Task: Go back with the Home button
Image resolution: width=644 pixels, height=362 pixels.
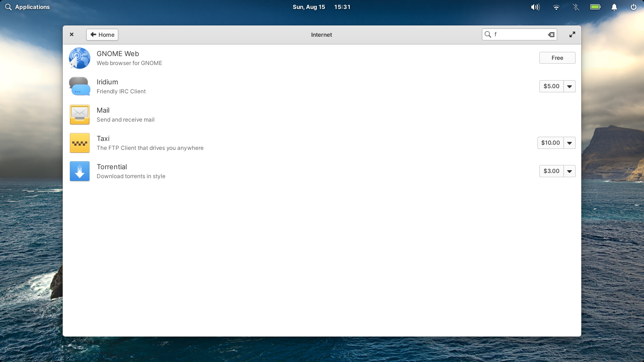Action: coord(102,34)
